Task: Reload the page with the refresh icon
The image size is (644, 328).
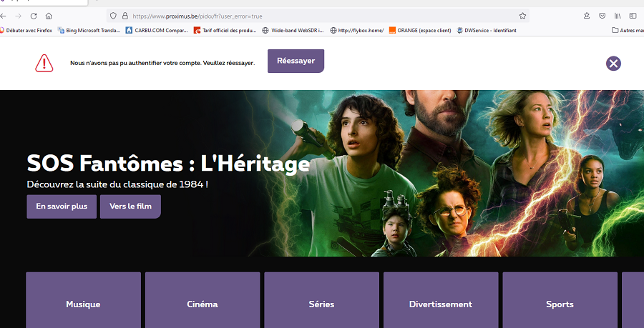Action: [34, 16]
